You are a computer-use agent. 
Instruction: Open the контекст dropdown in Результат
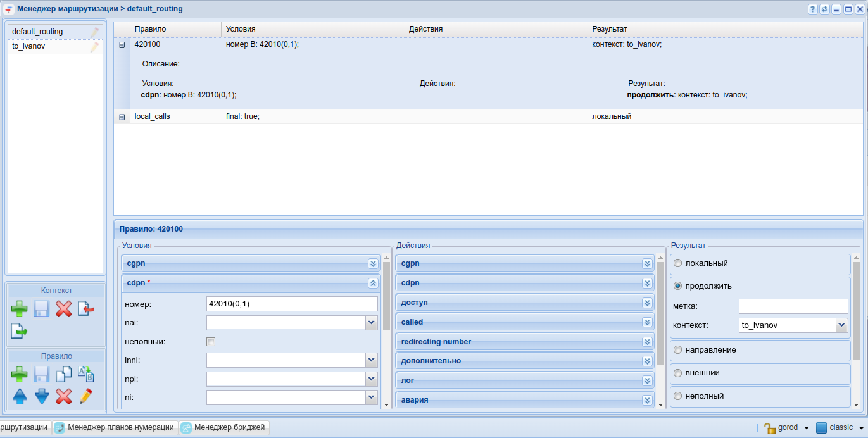[841, 325]
